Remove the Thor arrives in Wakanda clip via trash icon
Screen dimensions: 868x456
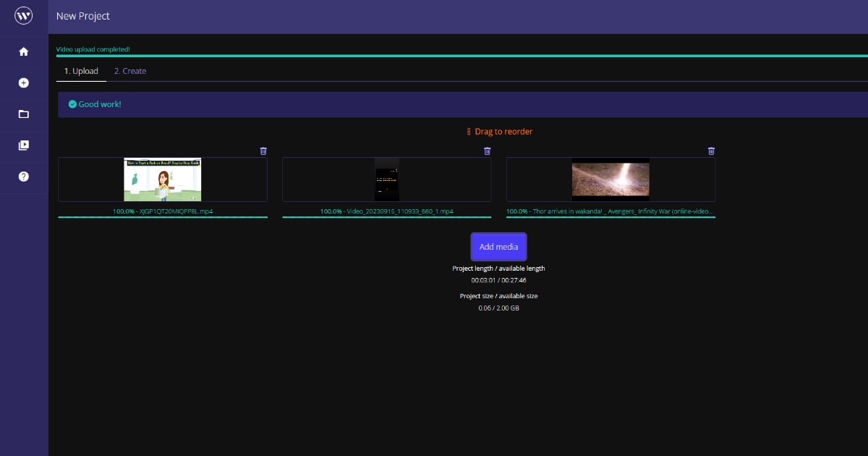[711, 151]
